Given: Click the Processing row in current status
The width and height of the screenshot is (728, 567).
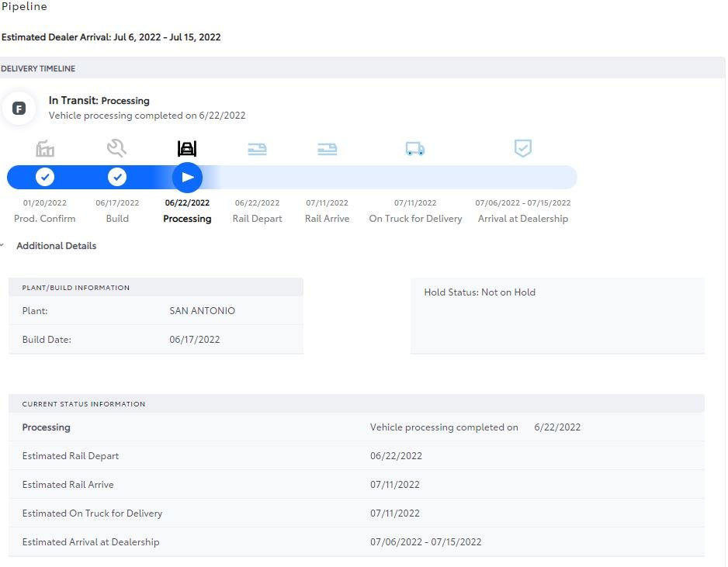Looking at the screenshot, I should click(x=356, y=427).
